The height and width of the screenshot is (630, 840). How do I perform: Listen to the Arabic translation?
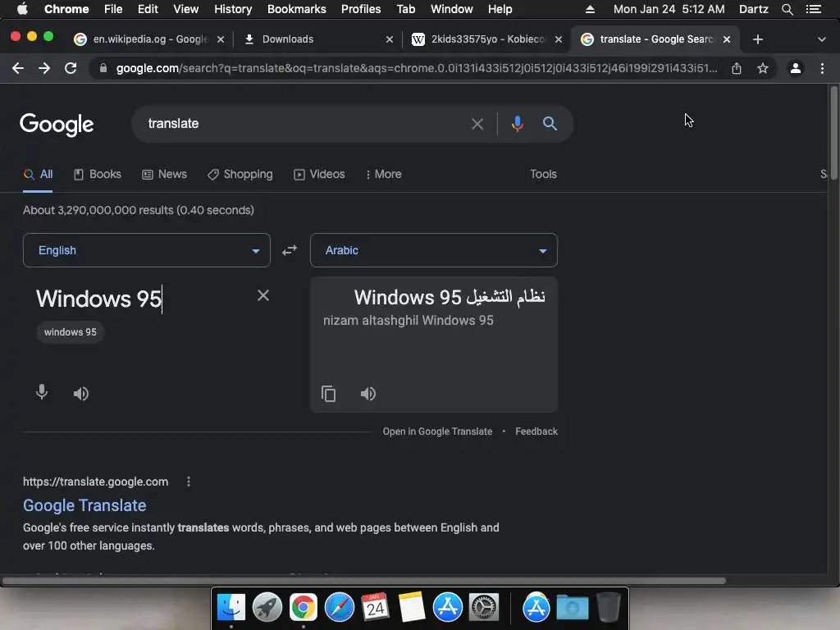(x=368, y=394)
